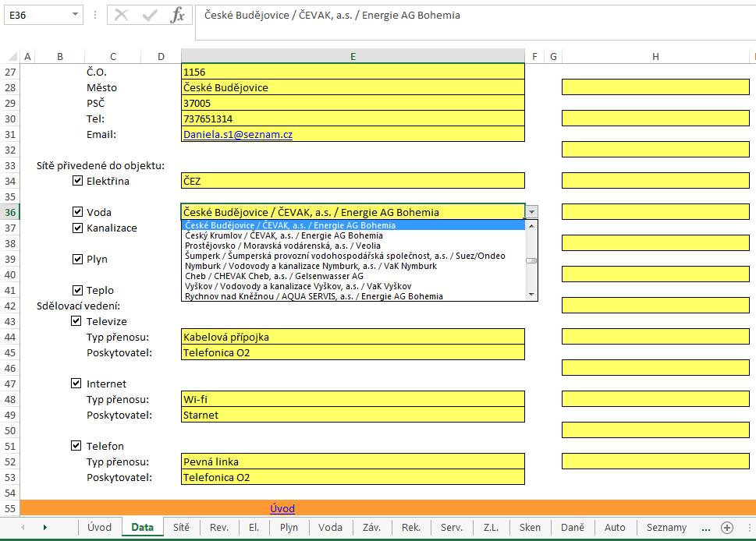This screenshot has width=756, height=541.
Task: Open the Name Box dropdown arrow
Action: point(75,15)
